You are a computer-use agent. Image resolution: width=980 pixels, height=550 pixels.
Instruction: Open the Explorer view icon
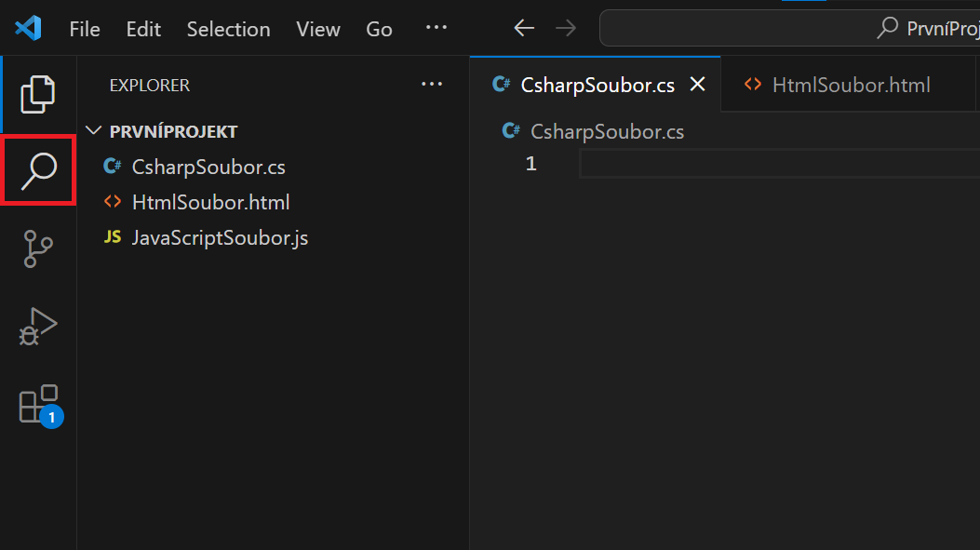37,93
